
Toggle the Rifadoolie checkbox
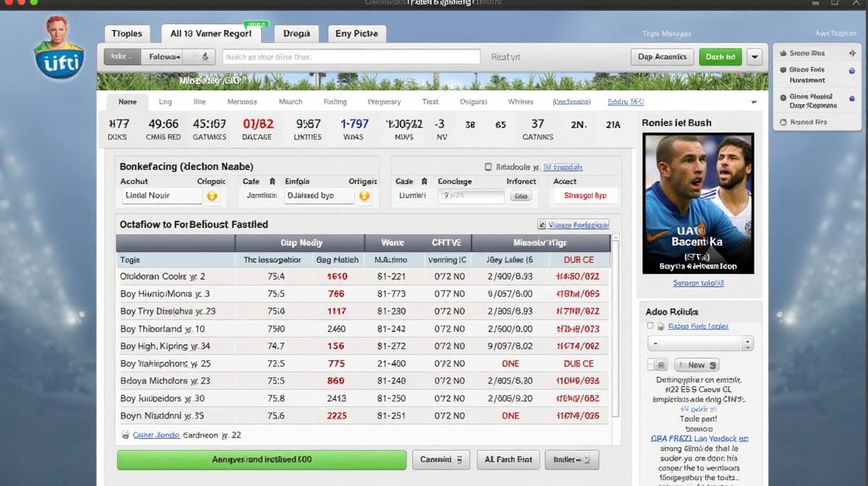(x=488, y=166)
